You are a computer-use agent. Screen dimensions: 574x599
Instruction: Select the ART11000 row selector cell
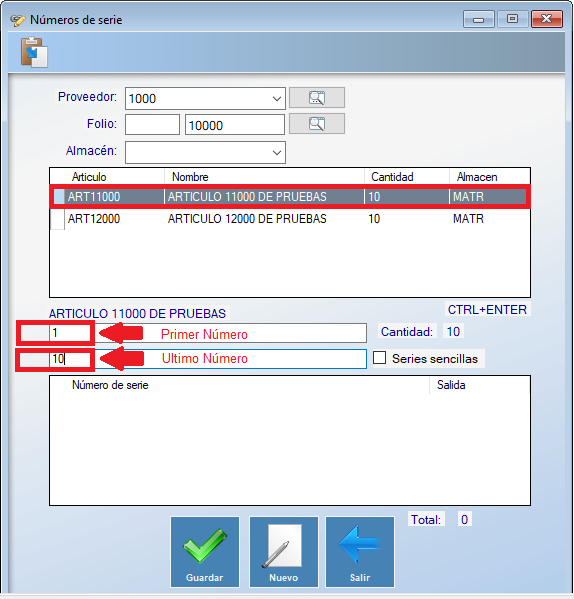pos(58,197)
